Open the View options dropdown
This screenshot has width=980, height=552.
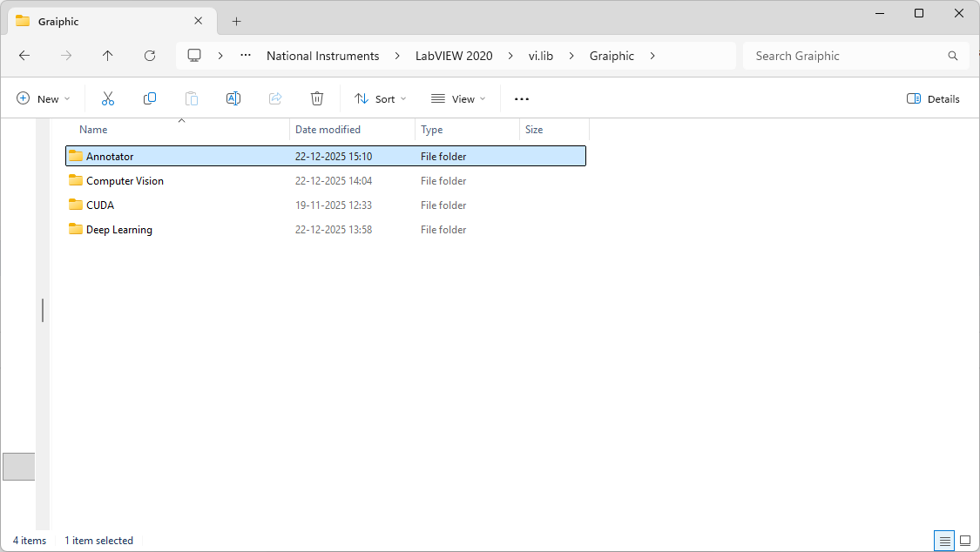pos(457,98)
